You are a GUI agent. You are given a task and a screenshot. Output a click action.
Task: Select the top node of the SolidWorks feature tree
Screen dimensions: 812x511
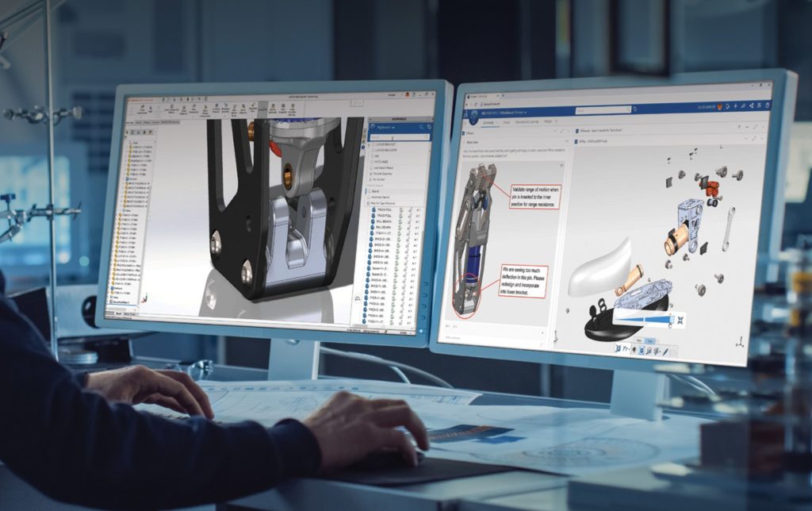coord(133,143)
